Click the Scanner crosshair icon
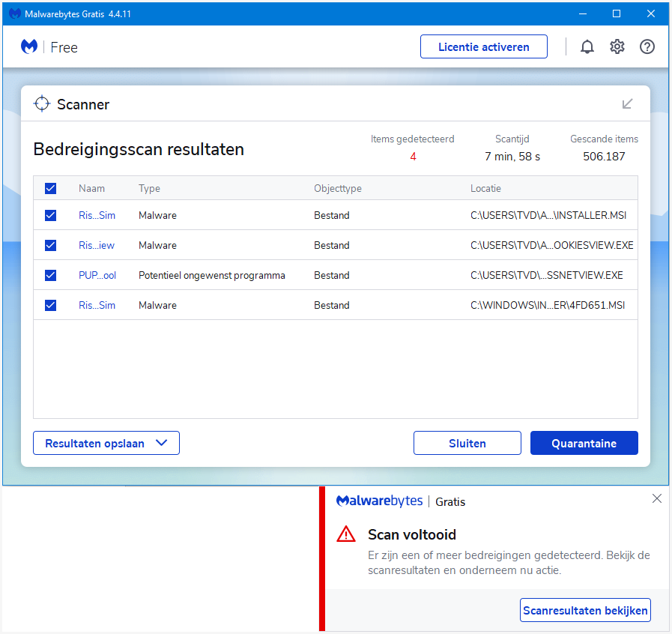The width and height of the screenshot is (672, 634). (42, 103)
